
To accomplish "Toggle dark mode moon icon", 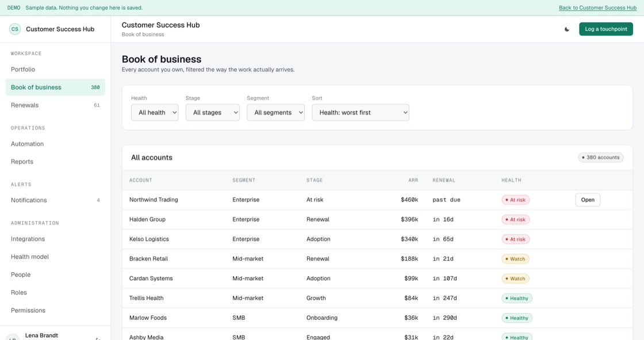I will [567, 29].
